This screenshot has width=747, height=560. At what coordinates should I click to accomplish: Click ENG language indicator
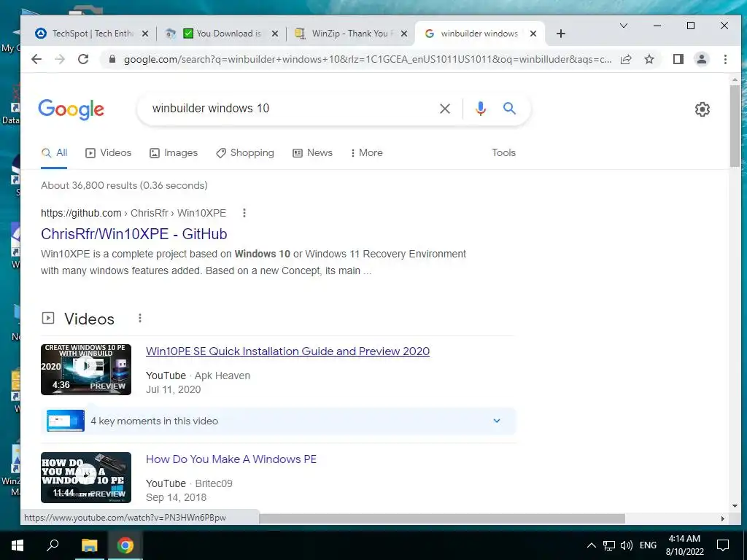648,545
